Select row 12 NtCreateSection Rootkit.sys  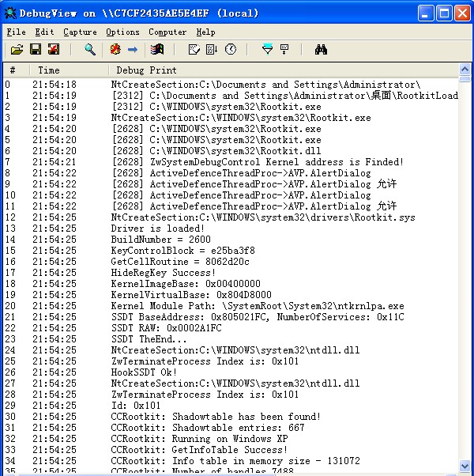231,217
